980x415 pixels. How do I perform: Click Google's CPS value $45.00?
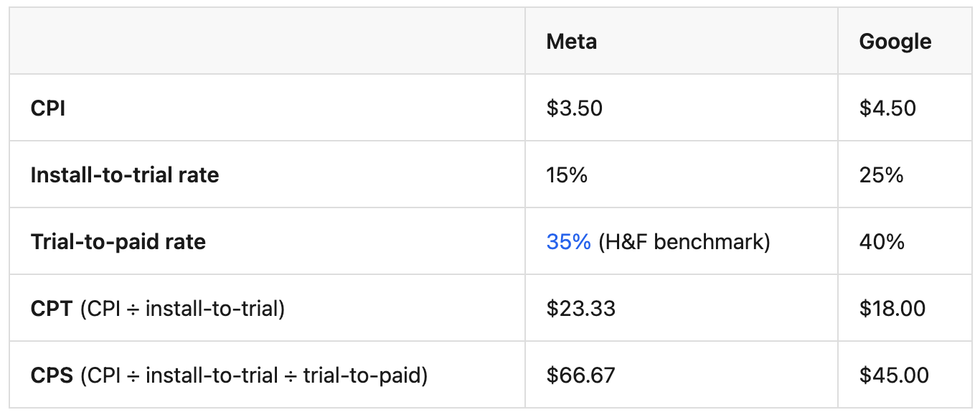894,376
